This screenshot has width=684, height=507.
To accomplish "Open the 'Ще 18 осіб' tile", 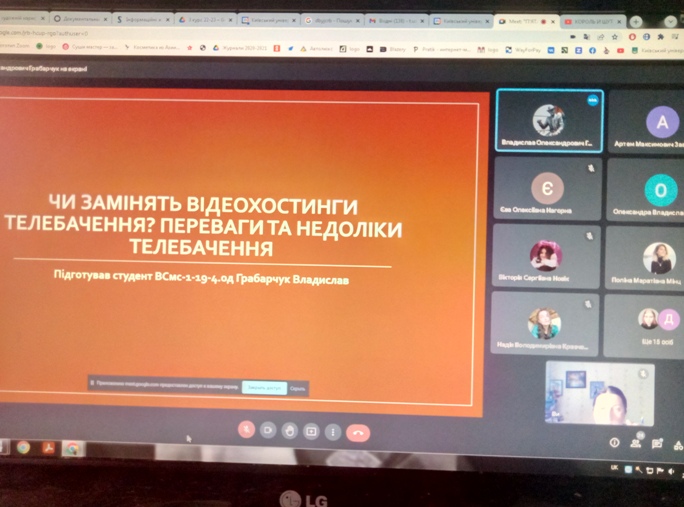I will [x=644, y=325].
